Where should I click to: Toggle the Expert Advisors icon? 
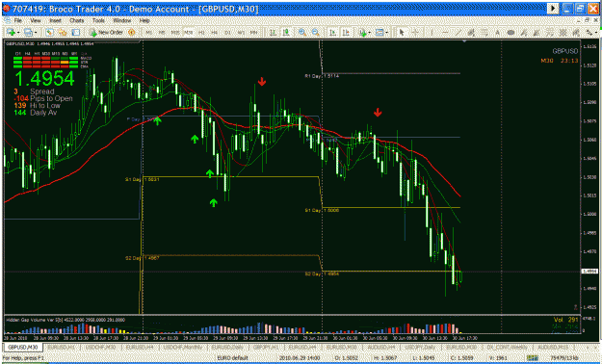click(131, 33)
